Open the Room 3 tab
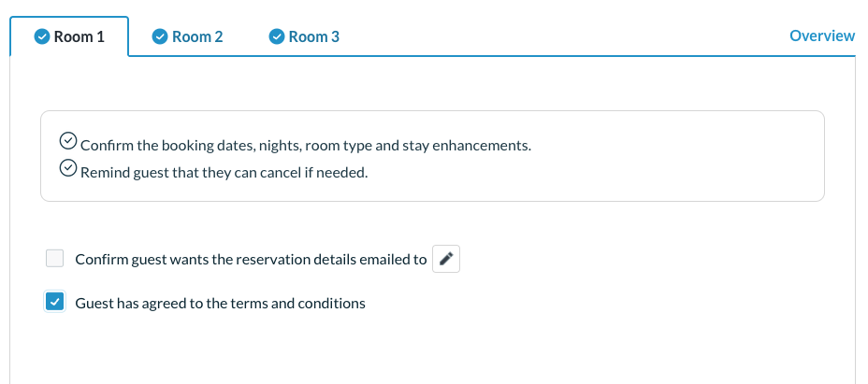Screen dimensions: 868x384 313,36
